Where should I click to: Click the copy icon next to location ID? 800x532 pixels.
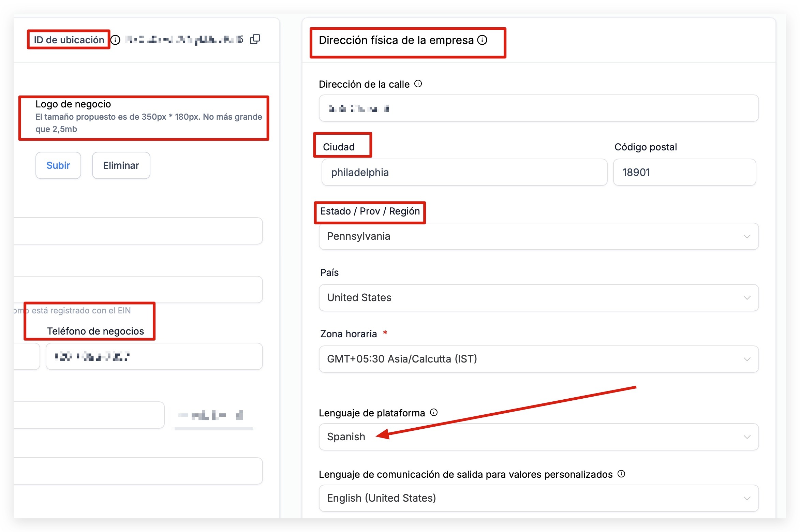pyautogui.click(x=255, y=40)
